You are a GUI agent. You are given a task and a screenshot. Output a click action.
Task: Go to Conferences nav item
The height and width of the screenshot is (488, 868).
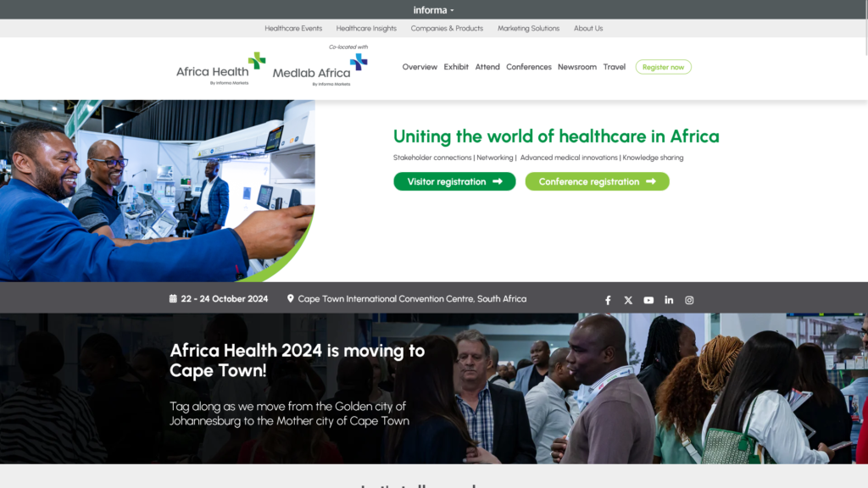[529, 67]
